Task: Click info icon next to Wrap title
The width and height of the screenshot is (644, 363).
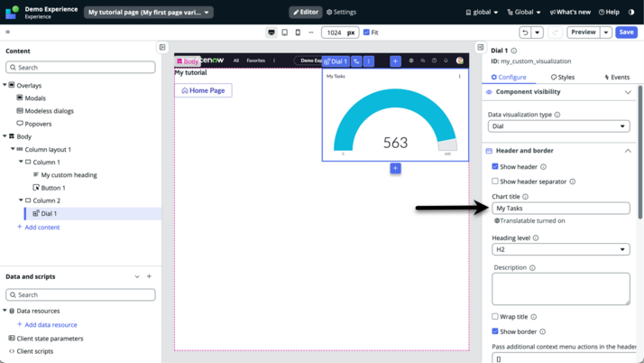Action: coord(534,317)
